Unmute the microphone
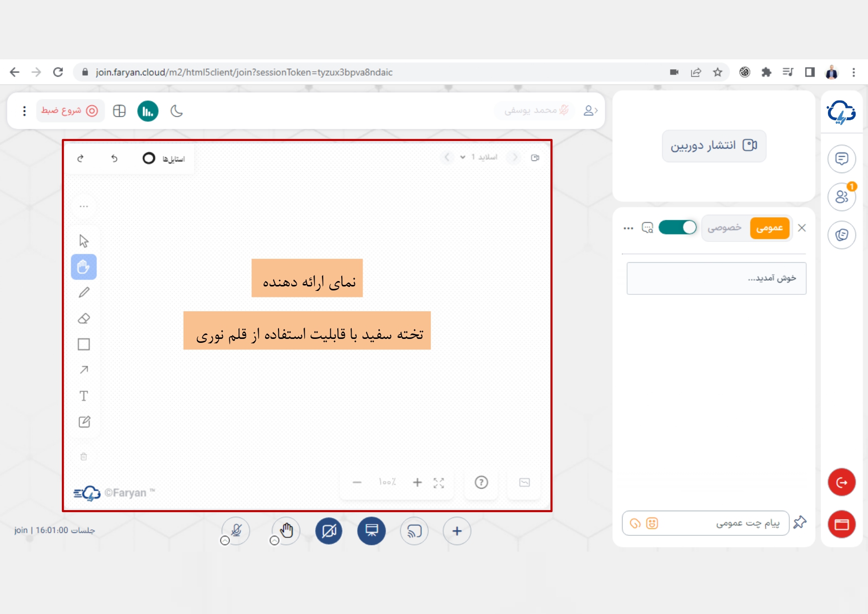868x614 pixels. [236, 531]
